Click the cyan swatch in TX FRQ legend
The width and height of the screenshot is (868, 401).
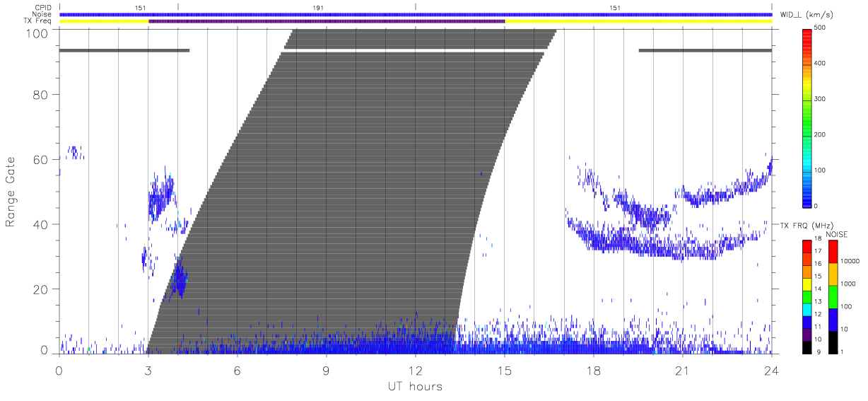pos(807,309)
